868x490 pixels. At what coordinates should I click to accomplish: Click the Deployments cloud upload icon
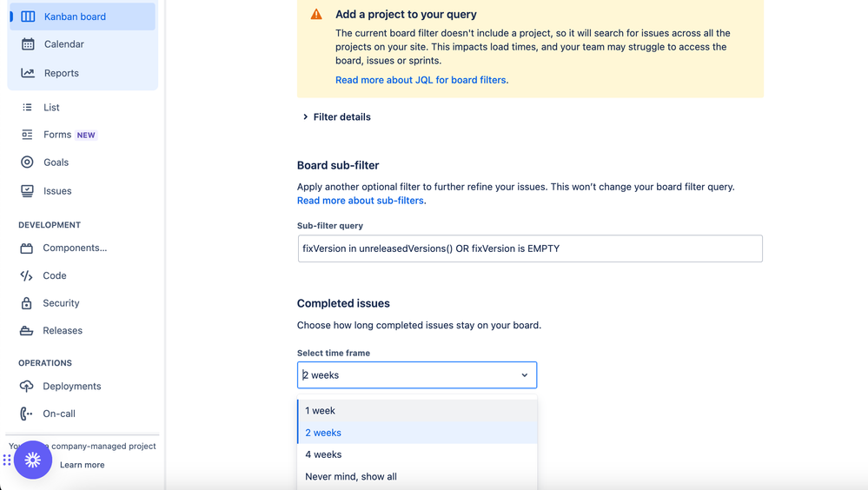[x=27, y=387]
